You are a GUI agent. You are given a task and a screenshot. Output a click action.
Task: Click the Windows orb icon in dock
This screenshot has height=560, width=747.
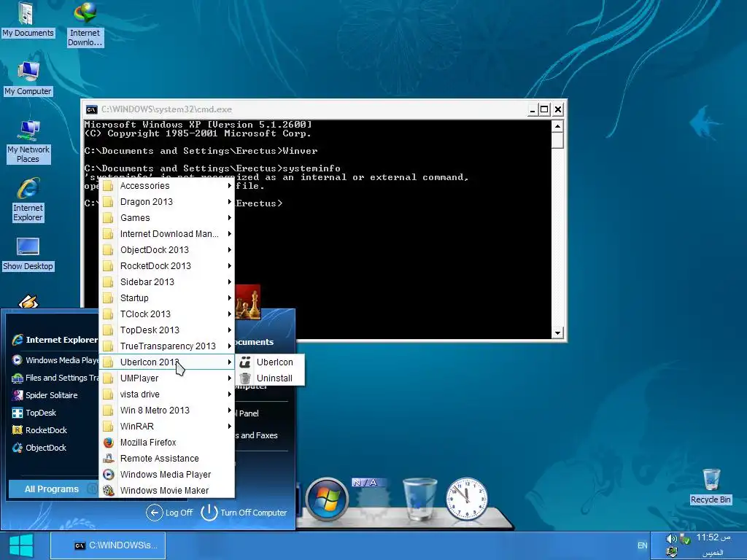tap(326, 499)
